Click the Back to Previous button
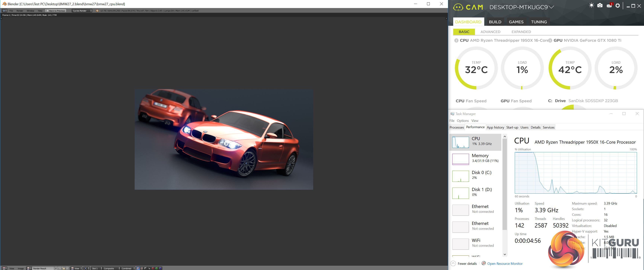The height and width of the screenshot is (270, 644). 55,11
